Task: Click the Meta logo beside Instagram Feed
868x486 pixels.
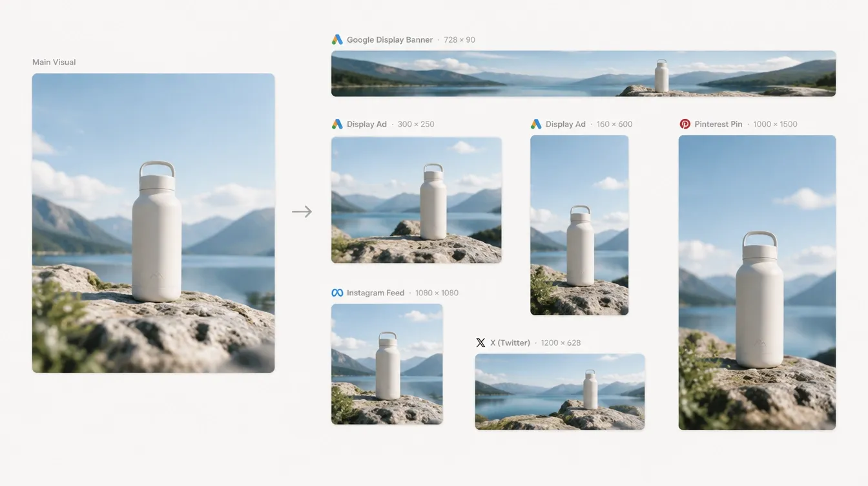Action: pos(337,293)
